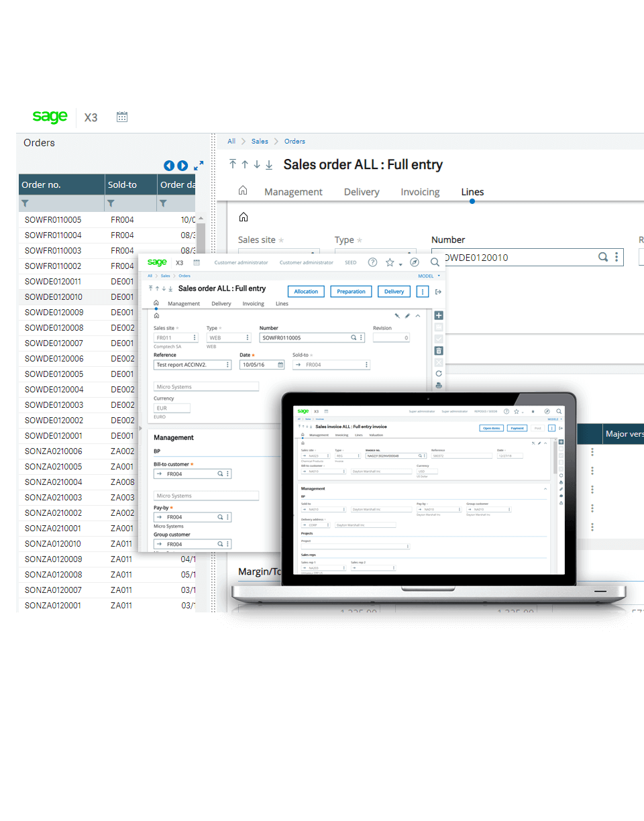This screenshot has height=821, width=644.
Task: Click Payment button on laptop screen
Action: click(x=517, y=428)
